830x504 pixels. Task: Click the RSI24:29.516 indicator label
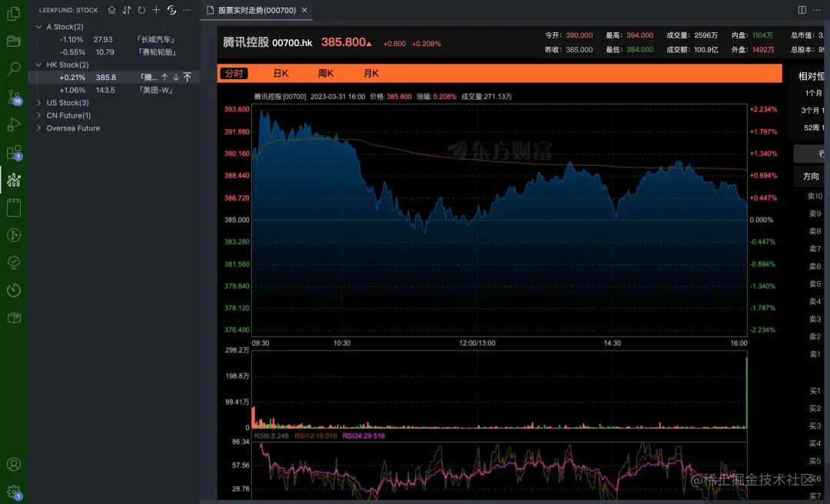[364, 436]
